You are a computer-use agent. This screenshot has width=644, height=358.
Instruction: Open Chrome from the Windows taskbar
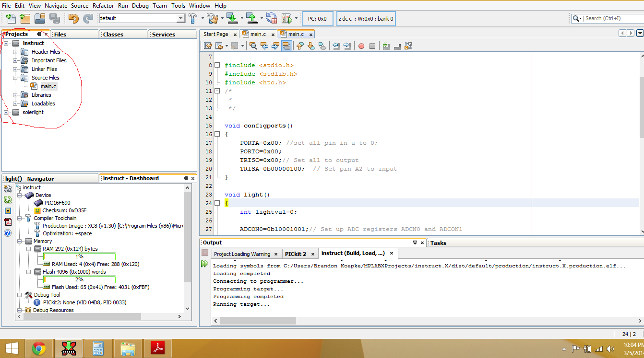[x=38, y=348]
